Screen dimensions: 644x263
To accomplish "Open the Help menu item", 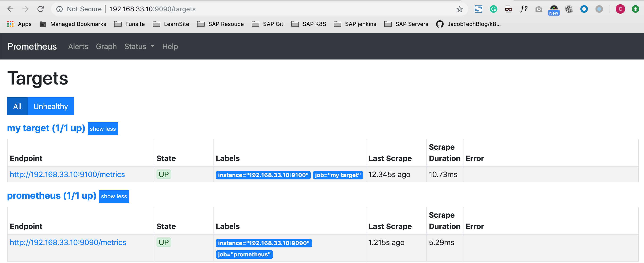I will [x=170, y=47].
